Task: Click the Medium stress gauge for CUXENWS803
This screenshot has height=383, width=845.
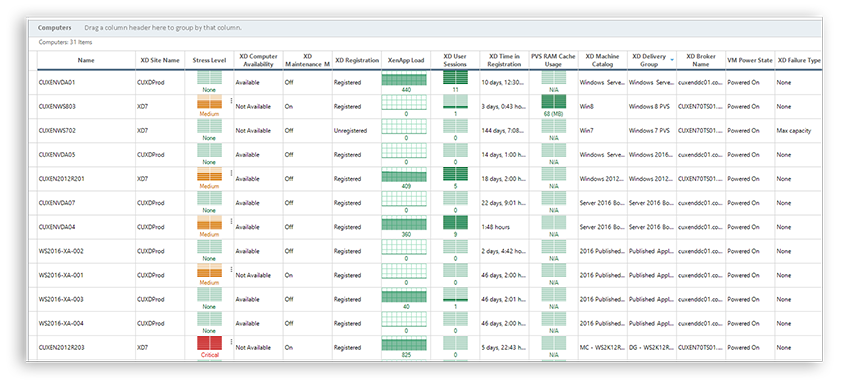Action: click(210, 103)
